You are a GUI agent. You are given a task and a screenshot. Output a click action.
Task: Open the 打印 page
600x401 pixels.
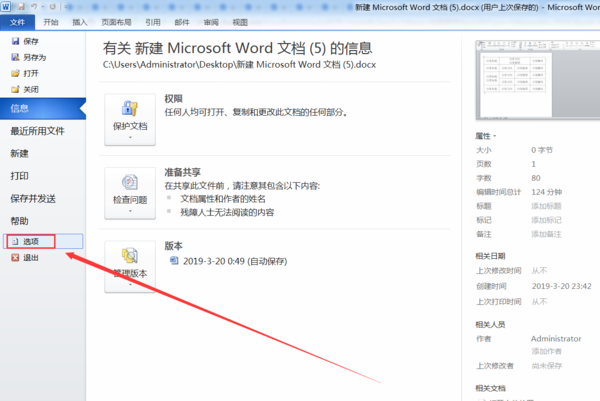20,176
